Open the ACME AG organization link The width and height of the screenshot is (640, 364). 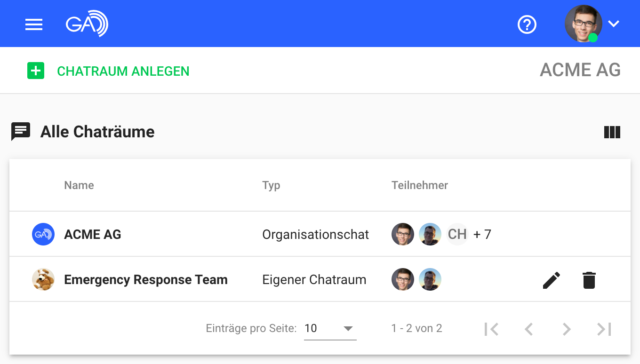pyautogui.click(x=580, y=70)
